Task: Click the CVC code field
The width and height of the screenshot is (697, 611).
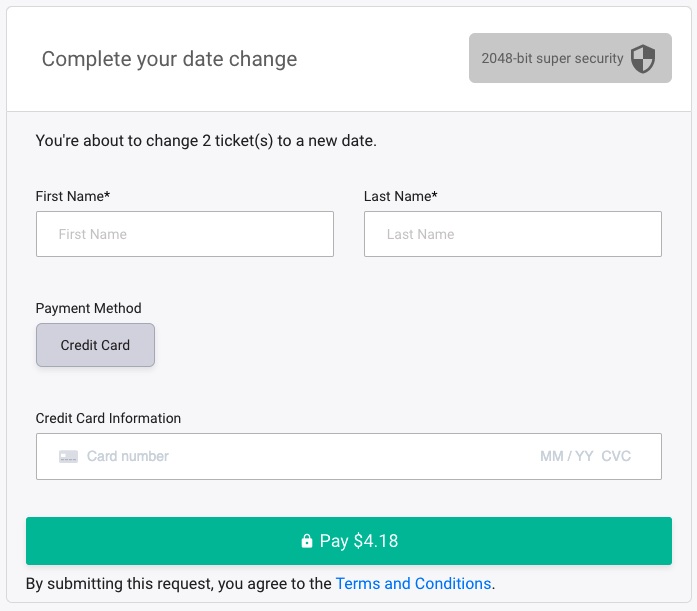Action: [x=616, y=456]
